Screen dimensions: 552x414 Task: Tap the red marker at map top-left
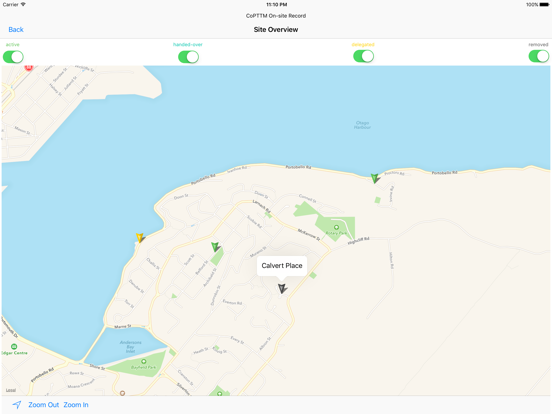click(x=29, y=68)
